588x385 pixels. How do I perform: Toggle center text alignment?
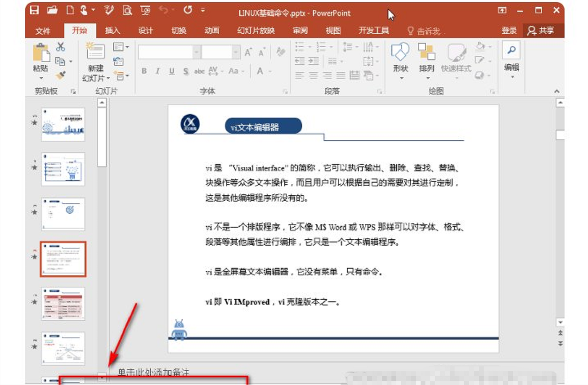coord(313,76)
